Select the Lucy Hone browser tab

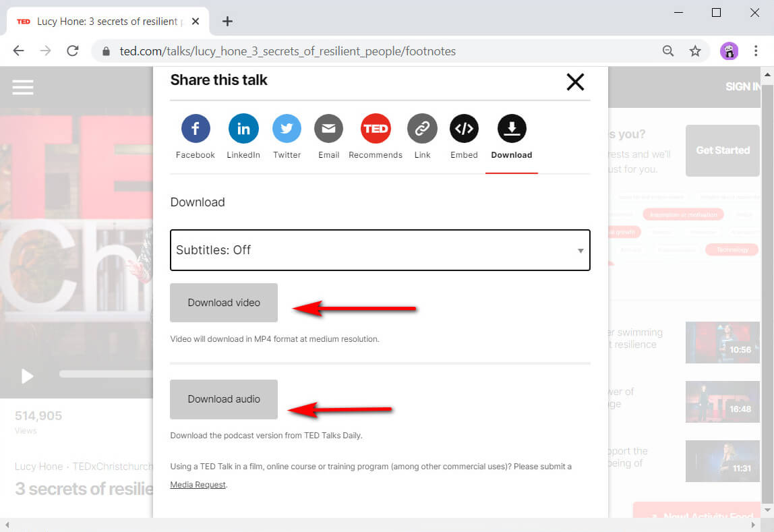pyautogui.click(x=108, y=21)
